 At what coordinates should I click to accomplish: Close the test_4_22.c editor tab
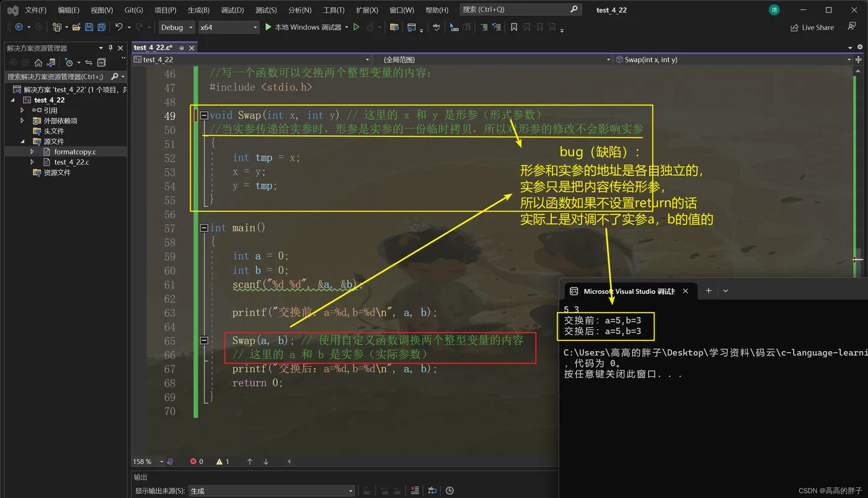point(192,48)
